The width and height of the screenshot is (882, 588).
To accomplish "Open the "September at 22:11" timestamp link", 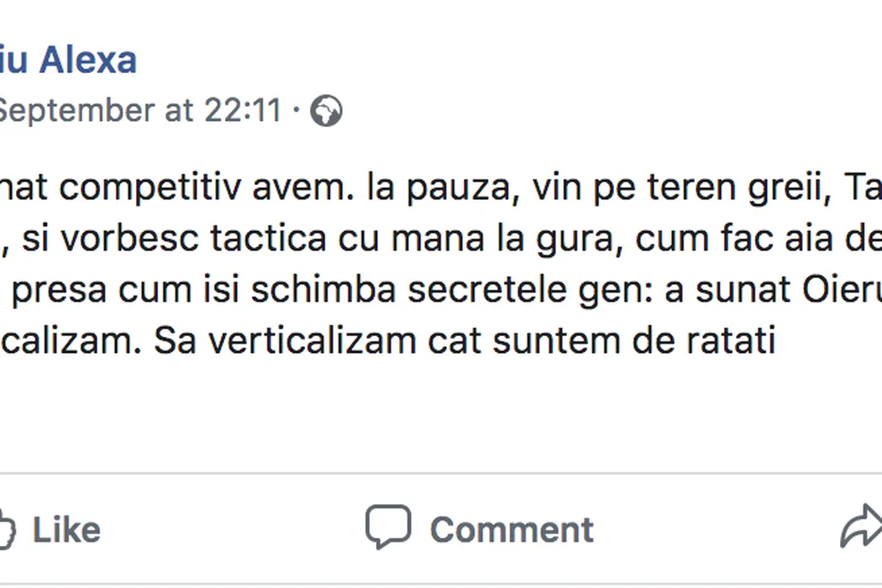I will 139,111.
